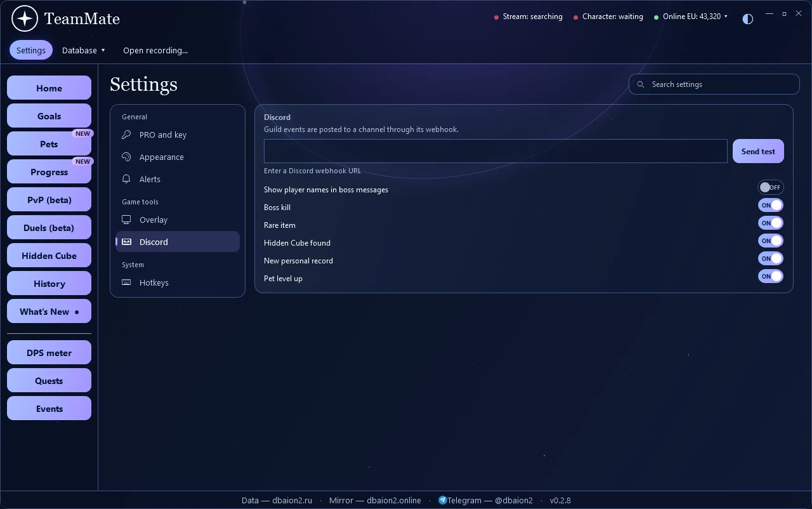Open PvP (beta) section
The width and height of the screenshot is (812, 509).
point(49,200)
